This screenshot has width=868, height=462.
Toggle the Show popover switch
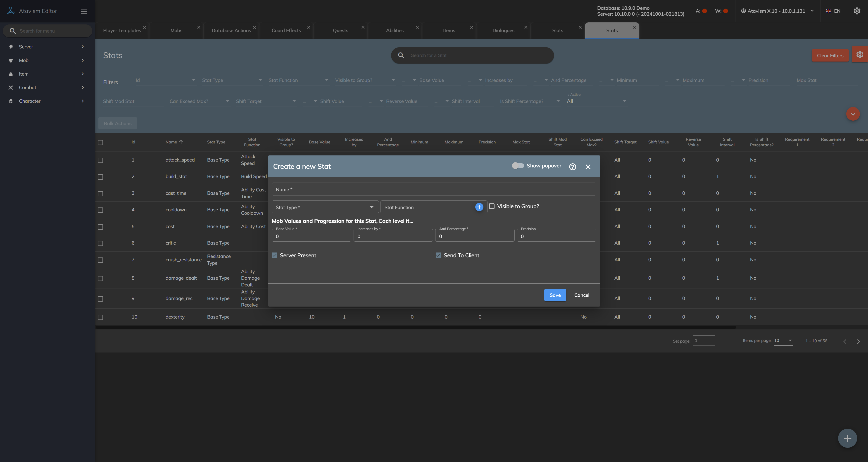point(518,166)
